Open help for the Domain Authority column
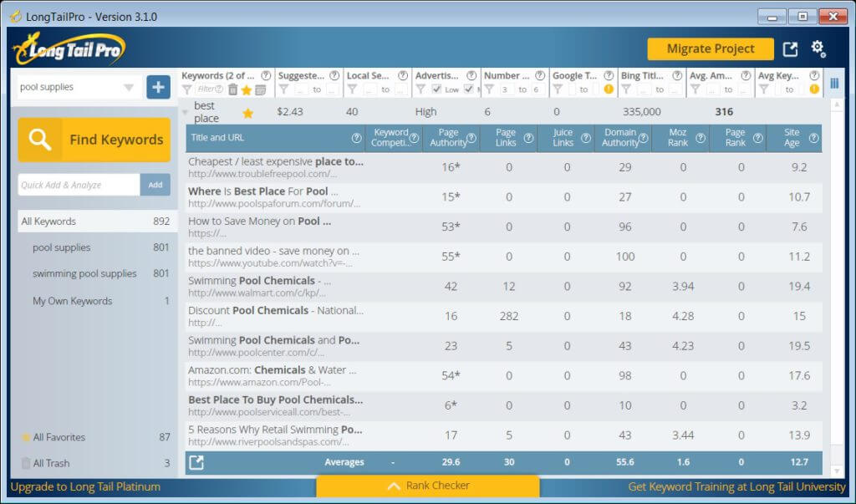856x504 pixels. [x=644, y=138]
